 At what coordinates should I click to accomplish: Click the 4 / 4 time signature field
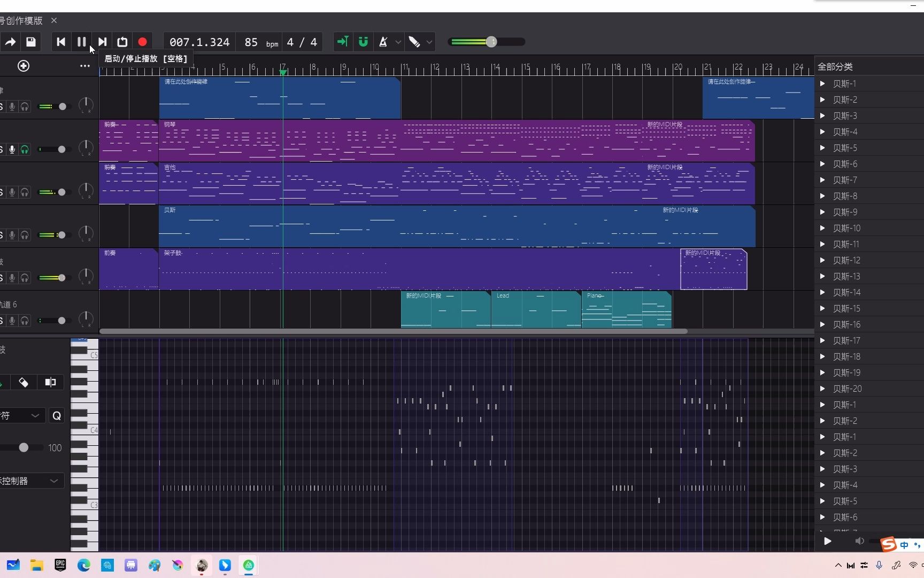coord(302,42)
